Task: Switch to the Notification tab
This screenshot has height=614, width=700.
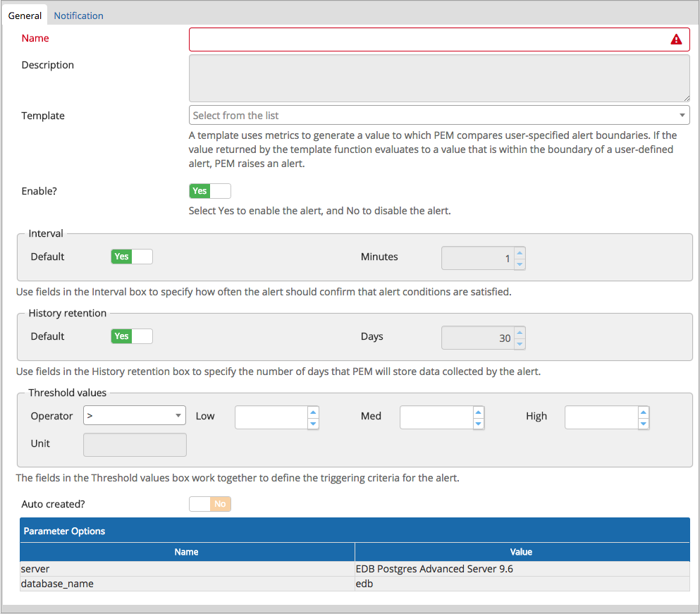Action: tap(78, 16)
